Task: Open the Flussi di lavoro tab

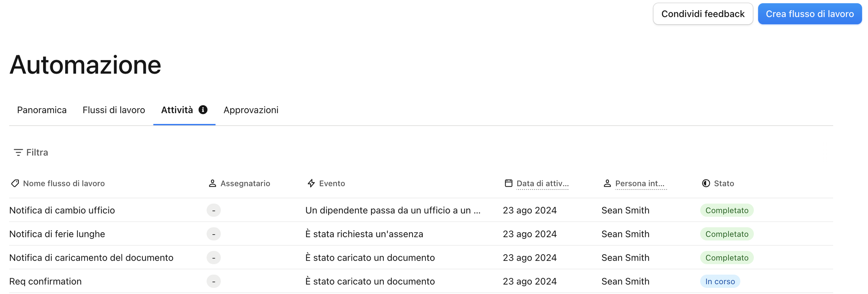Action: coord(114,110)
